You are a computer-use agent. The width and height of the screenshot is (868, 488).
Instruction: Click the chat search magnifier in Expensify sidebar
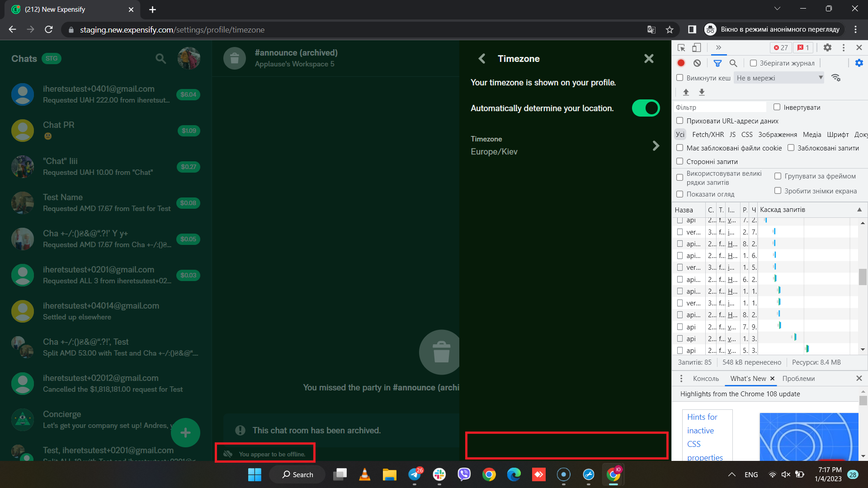[x=160, y=58]
